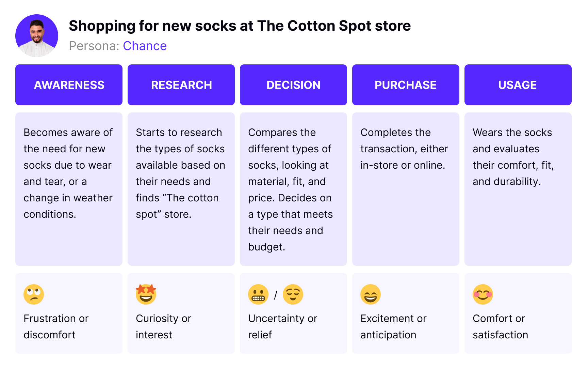Viewport: 588px width, 368px height.
Task: Click the Research card mentioning The cotton spot
Action: pos(181,189)
